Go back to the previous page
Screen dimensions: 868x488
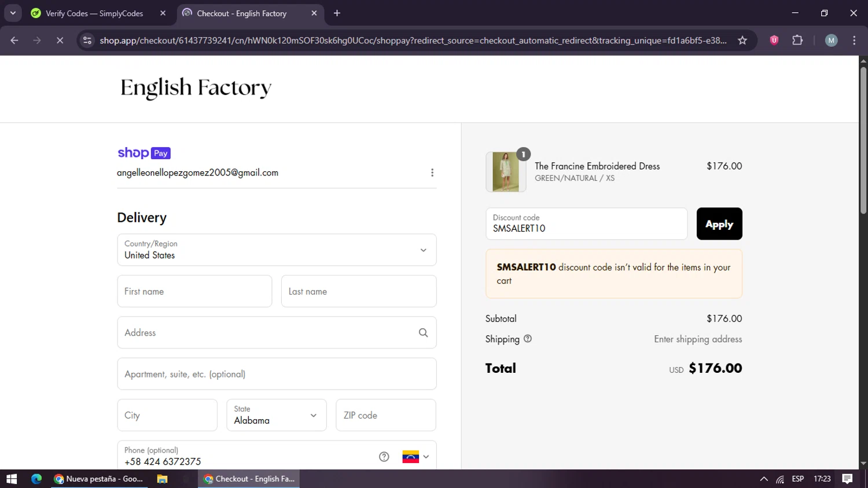click(x=14, y=41)
